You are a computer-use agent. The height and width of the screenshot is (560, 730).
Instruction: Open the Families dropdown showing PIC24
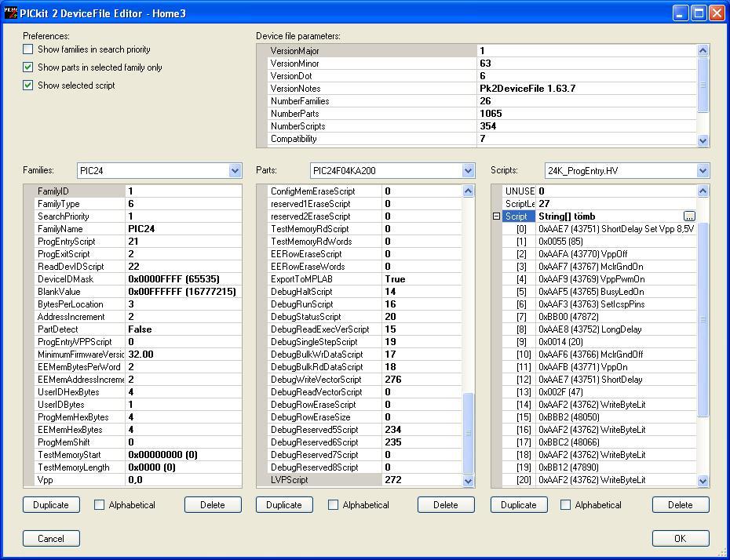(235, 171)
